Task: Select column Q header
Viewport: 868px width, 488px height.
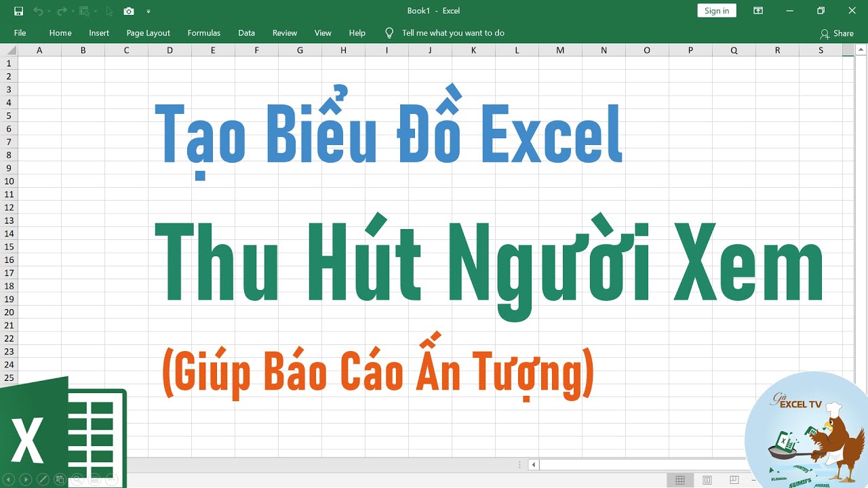Action: tap(734, 50)
